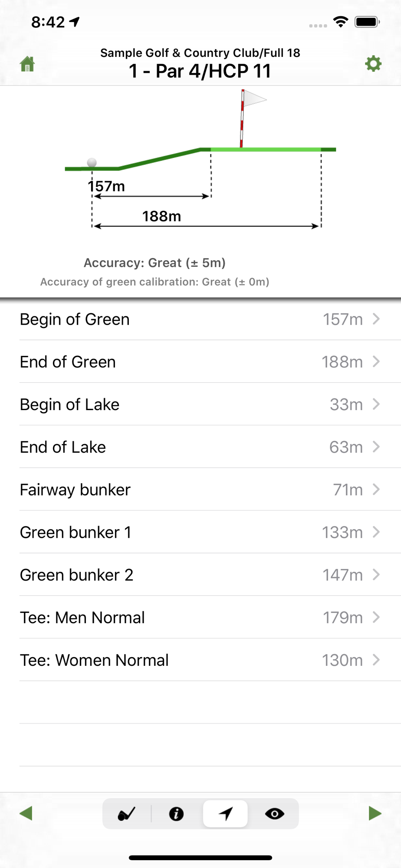
Task: Open settings with the gear icon
Action: (x=373, y=64)
